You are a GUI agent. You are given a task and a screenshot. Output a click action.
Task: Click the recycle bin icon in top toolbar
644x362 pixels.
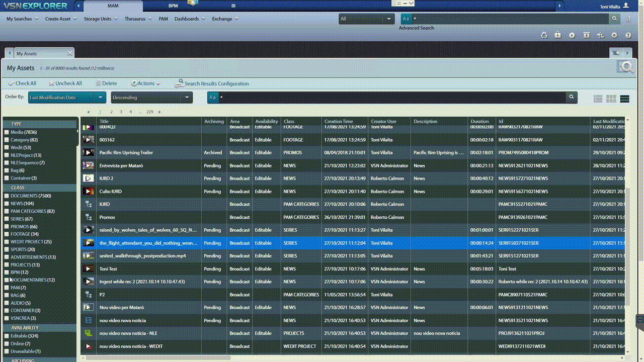(x=544, y=35)
